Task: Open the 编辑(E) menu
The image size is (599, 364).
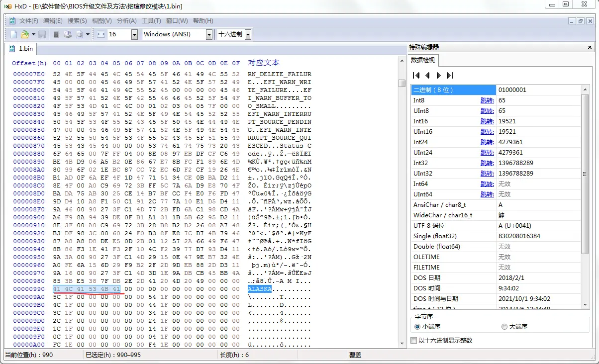Action: 53,21
